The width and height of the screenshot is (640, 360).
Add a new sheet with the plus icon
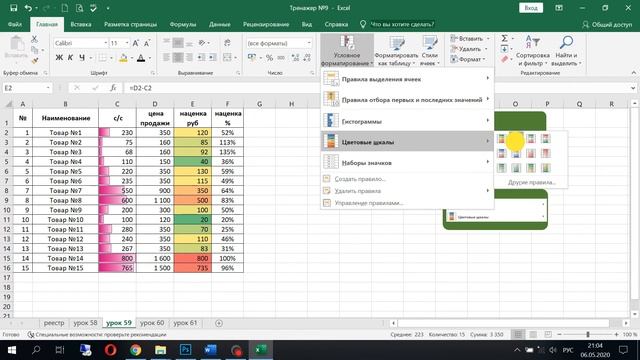pos(219,323)
